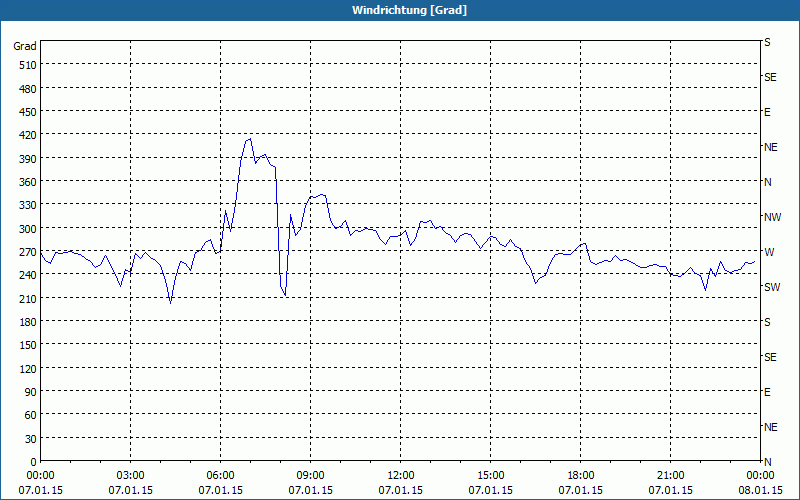Pick NE compass label level with 30
The height and width of the screenshot is (500, 800).
[771, 427]
